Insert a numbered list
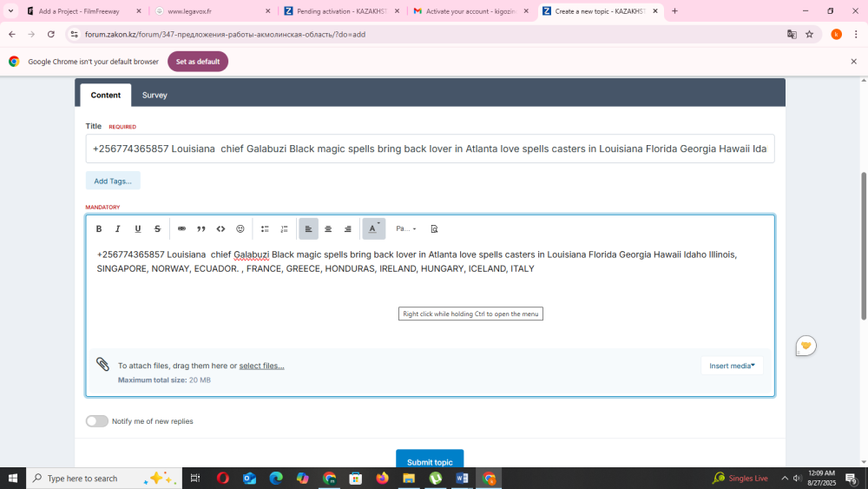Viewport: 868px width, 489px height. point(284,228)
